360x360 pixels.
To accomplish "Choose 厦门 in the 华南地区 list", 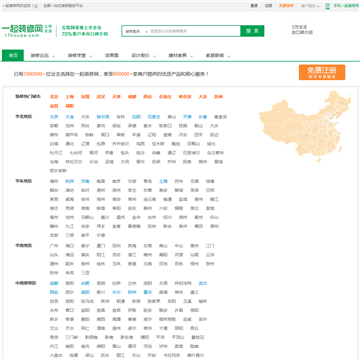I will pyautogui.click(x=101, y=246).
